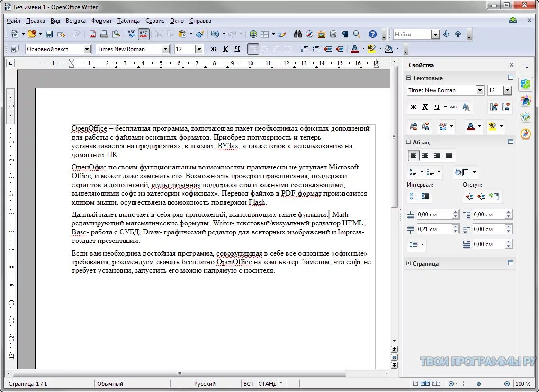
Task: Toggle bold Ж in formatting toolbar
Action: 214,49
